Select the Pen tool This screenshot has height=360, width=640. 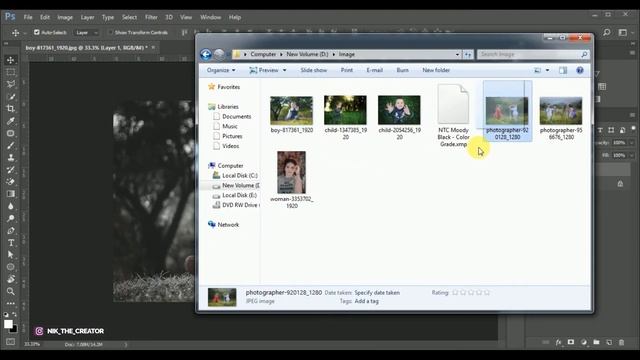click(11, 231)
